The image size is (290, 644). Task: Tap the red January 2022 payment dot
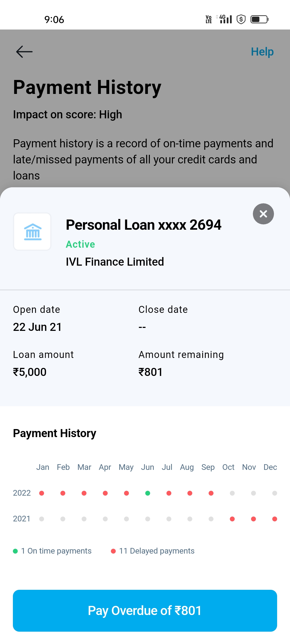42,493
